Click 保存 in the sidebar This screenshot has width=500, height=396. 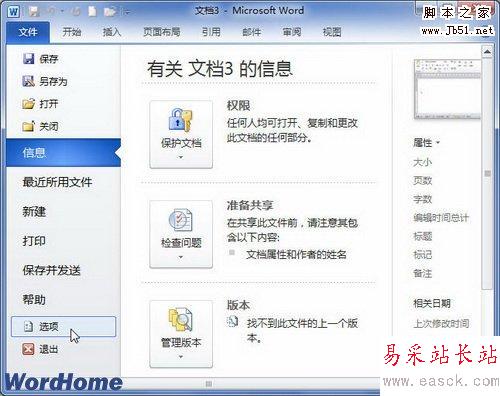49,59
